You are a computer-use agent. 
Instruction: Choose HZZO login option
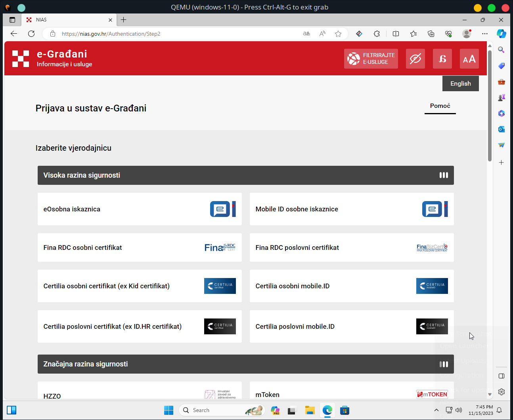[140, 391]
